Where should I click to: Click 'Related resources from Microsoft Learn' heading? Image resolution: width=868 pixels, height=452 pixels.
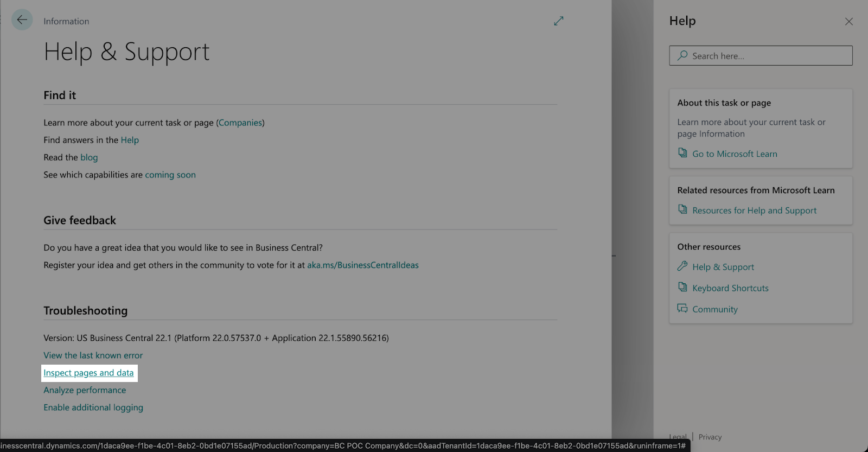pyautogui.click(x=756, y=190)
